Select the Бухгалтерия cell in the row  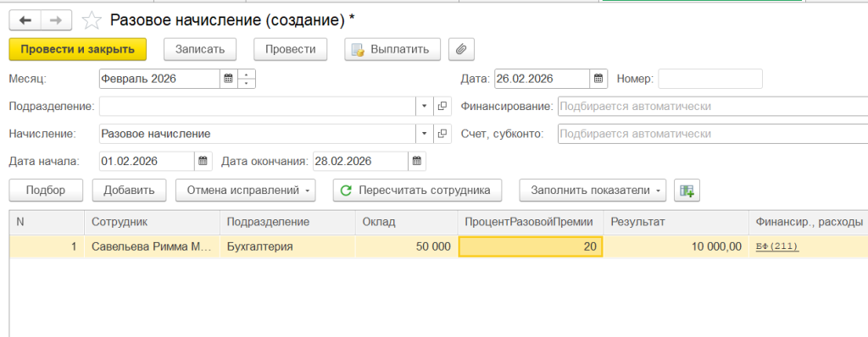pos(288,246)
